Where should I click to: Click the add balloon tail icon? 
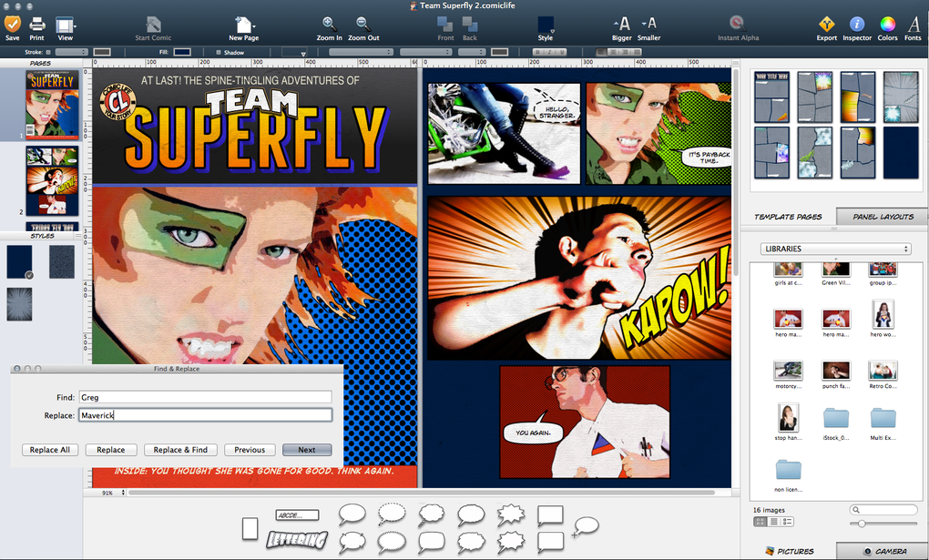click(586, 527)
